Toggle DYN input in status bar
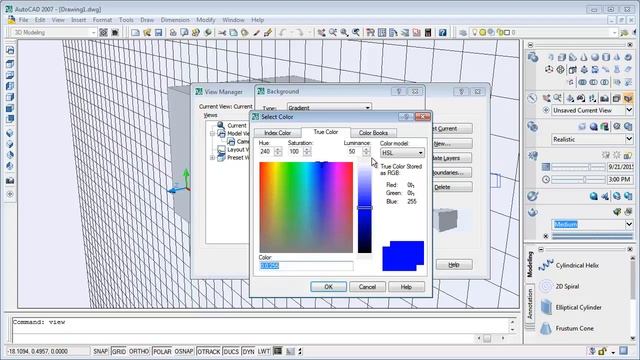Screen dimensions: 640x360 tap(248, 351)
